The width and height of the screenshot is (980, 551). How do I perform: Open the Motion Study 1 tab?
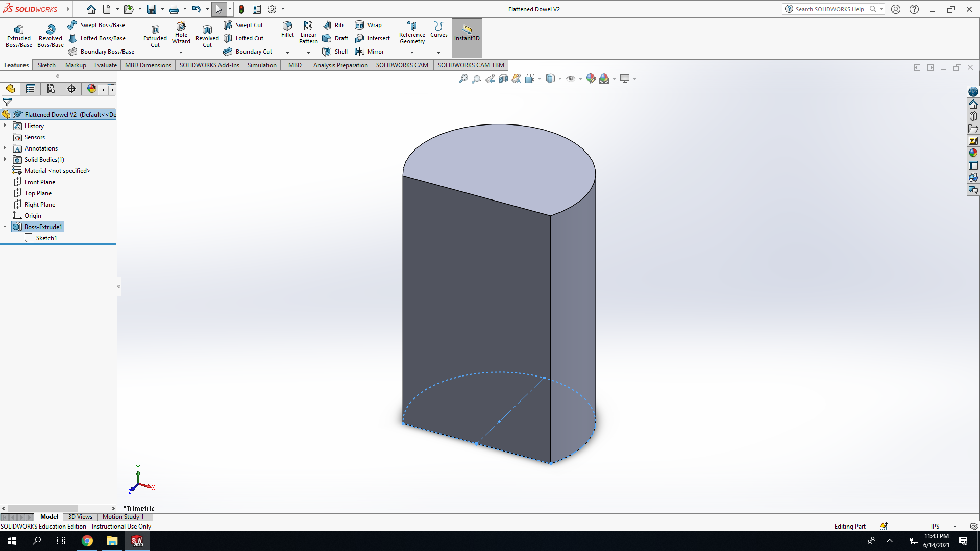[x=123, y=517]
